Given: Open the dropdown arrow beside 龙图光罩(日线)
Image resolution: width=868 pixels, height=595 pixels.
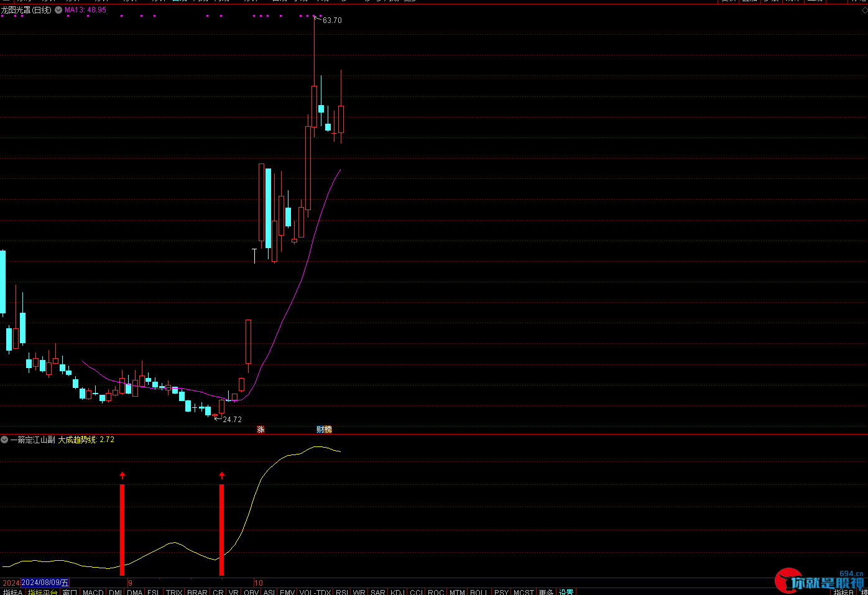Looking at the screenshot, I should coord(58,10).
